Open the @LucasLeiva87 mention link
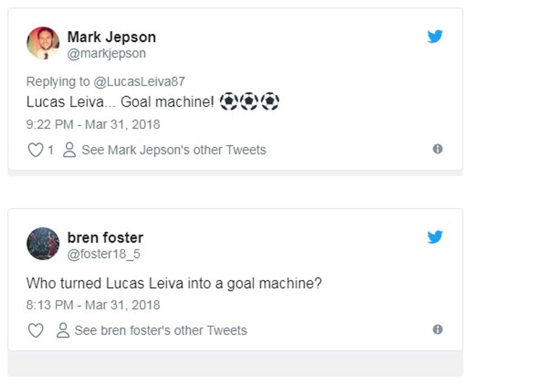The width and height of the screenshot is (547, 392). [139, 82]
